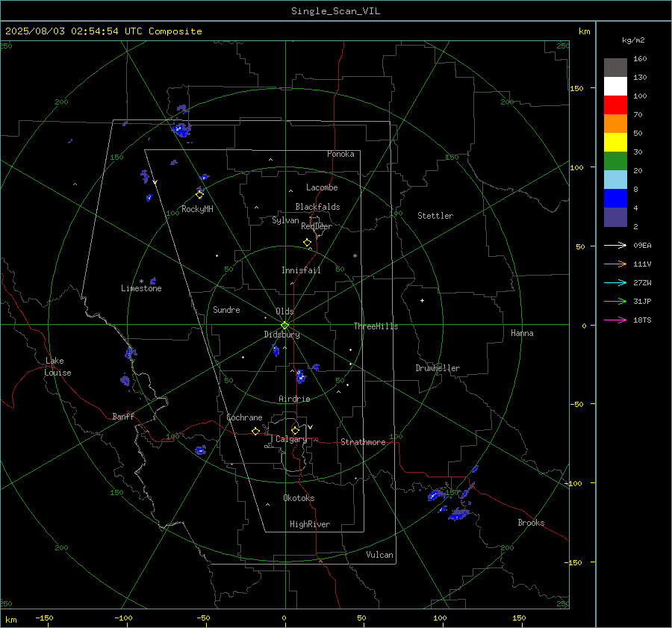Click the Cochrane city label

point(244,417)
